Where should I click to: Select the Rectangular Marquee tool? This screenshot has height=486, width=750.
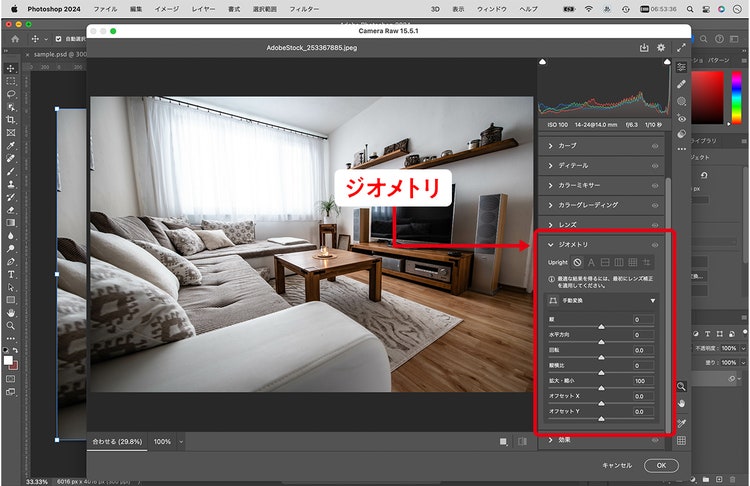(11, 81)
